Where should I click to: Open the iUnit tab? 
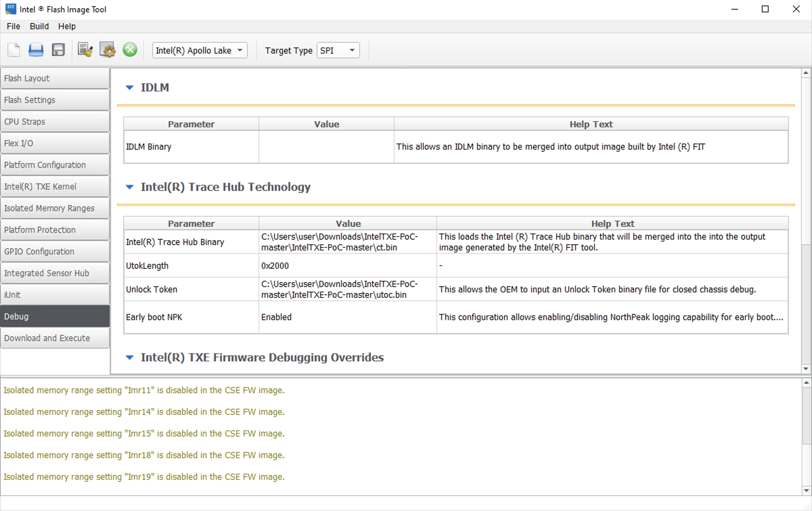click(55, 295)
